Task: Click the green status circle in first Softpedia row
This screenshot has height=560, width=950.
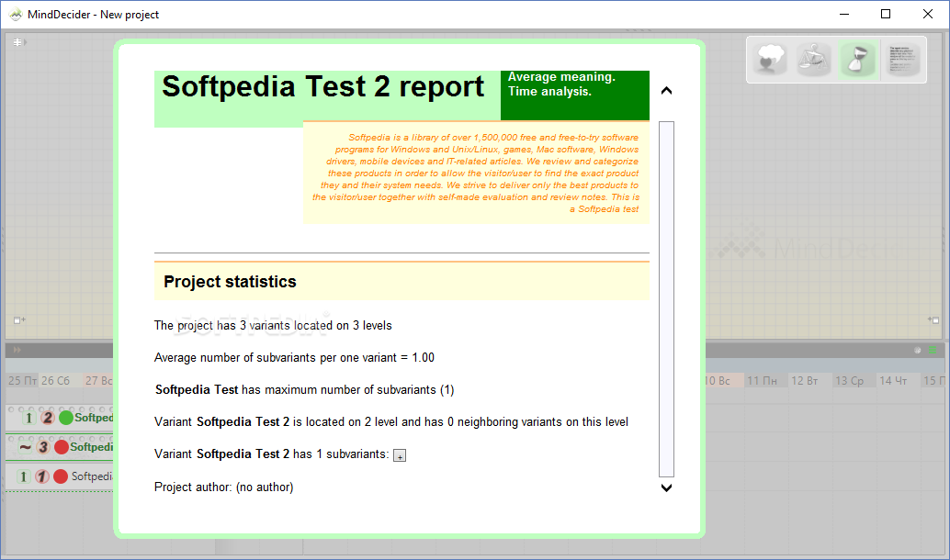Action: (66, 418)
